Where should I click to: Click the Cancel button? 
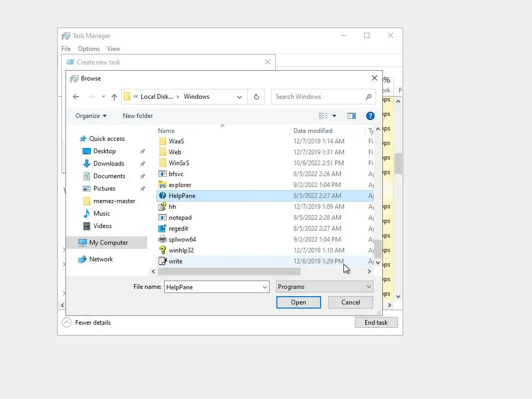(351, 302)
